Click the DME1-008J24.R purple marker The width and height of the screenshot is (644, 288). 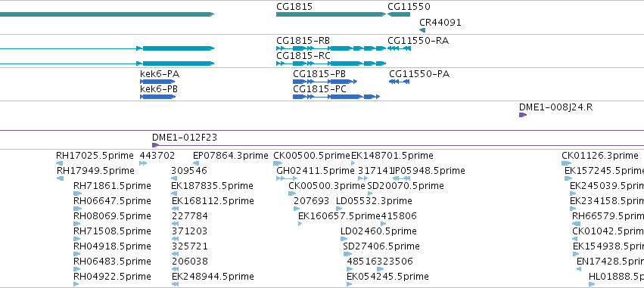523,116
